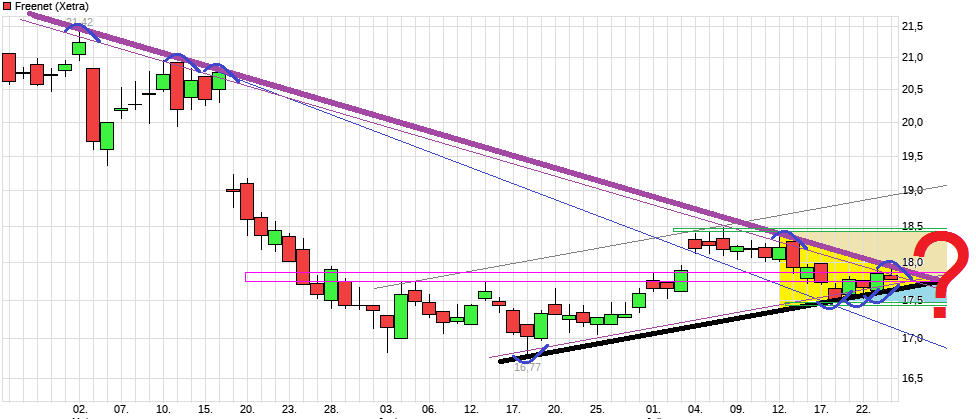Image resolution: width=976 pixels, height=419 pixels.
Task: Click the date axis label '23.'
Action: tap(289, 409)
